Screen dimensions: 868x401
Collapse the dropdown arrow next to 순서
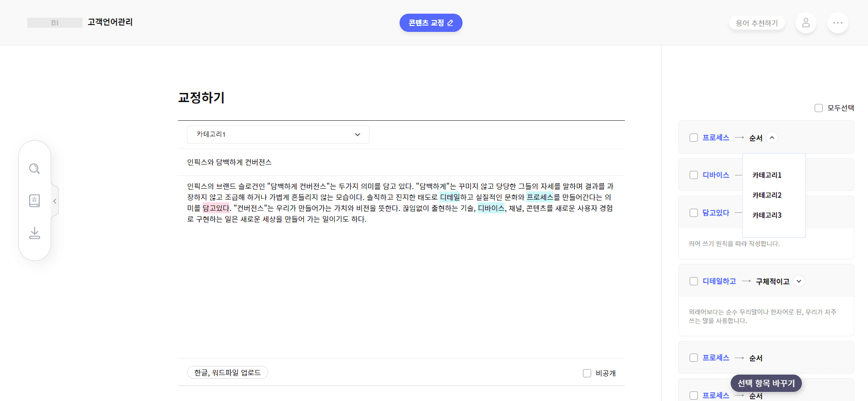[x=772, y=138]
